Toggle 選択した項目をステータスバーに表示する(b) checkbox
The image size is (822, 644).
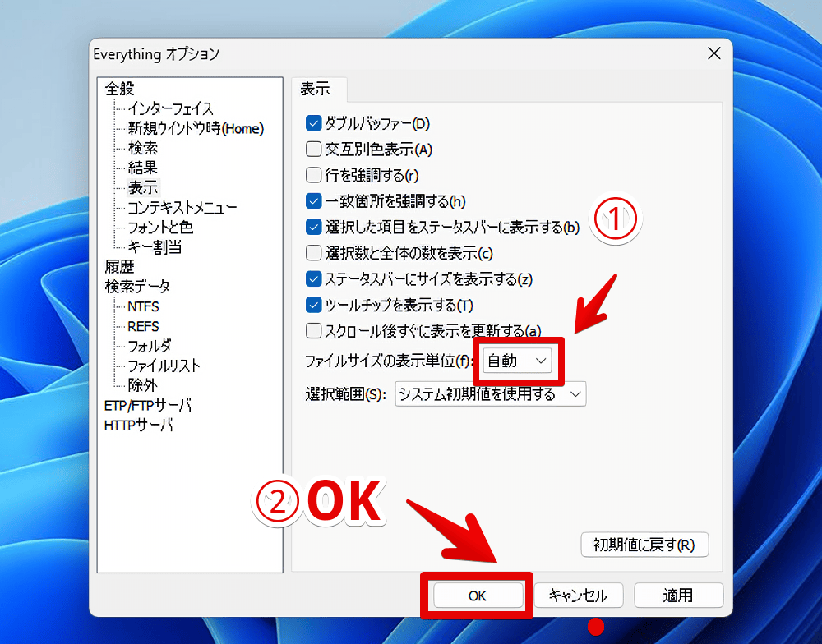pyautogui.click(x=313, y=227)
